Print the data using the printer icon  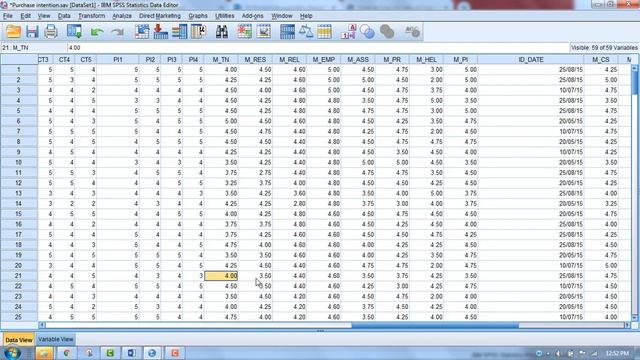(x=51, y=31)
